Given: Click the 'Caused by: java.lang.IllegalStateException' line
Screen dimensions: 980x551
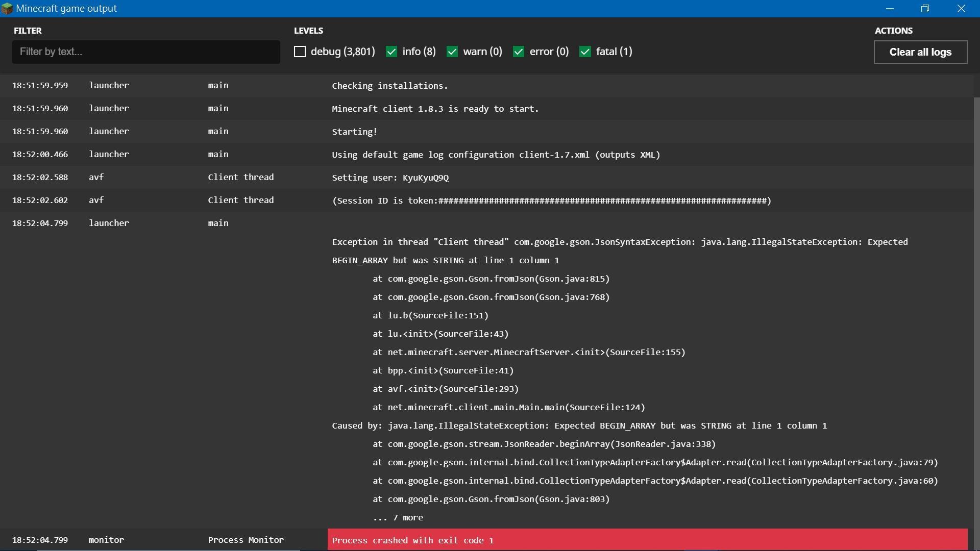Looking at the screenshot, I should coord(579,425).
